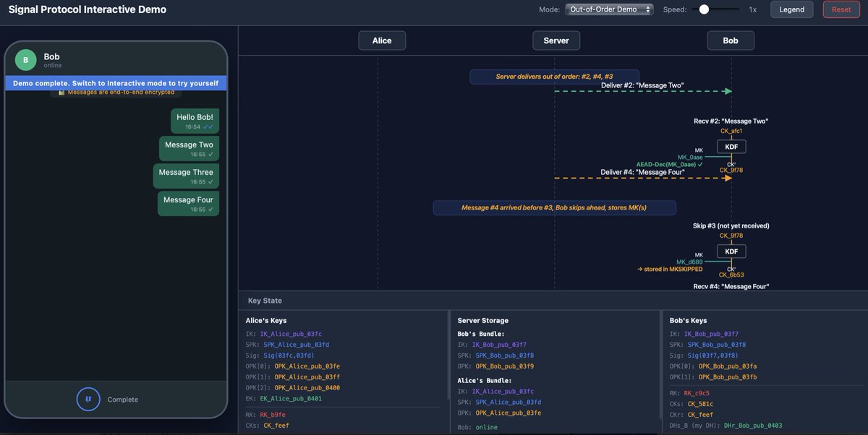Viewport: 868px width, 435px height.
Task: Click OPK_Bob_pub_03f9 in Bob's Bundle
Action: (506, 366)
